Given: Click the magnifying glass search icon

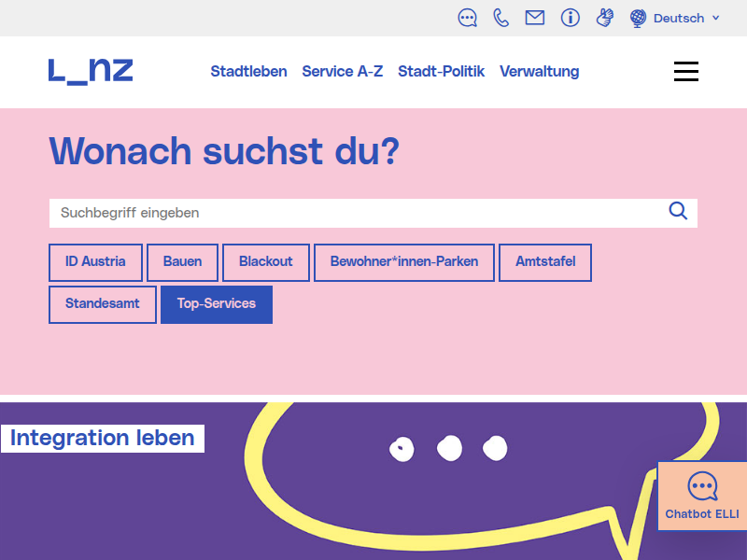Looking at the screenshot, I should [x=678, y=211].
